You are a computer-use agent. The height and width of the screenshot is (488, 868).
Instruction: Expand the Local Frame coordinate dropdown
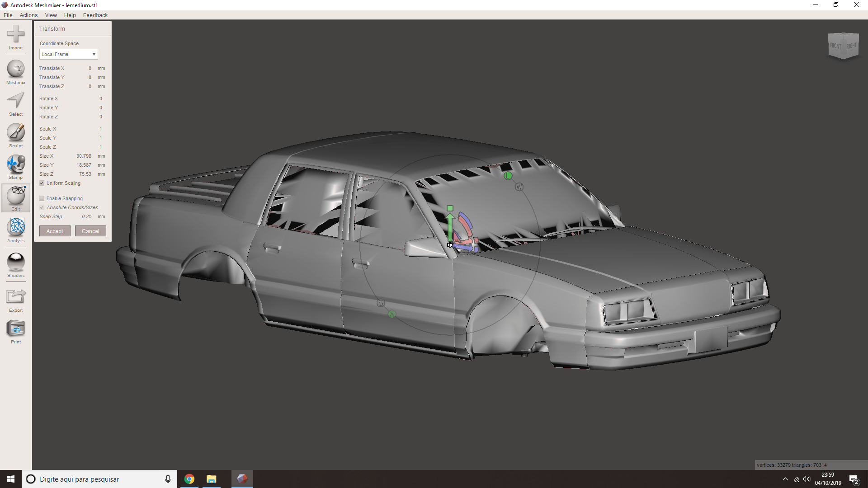[x=68, y=54]
